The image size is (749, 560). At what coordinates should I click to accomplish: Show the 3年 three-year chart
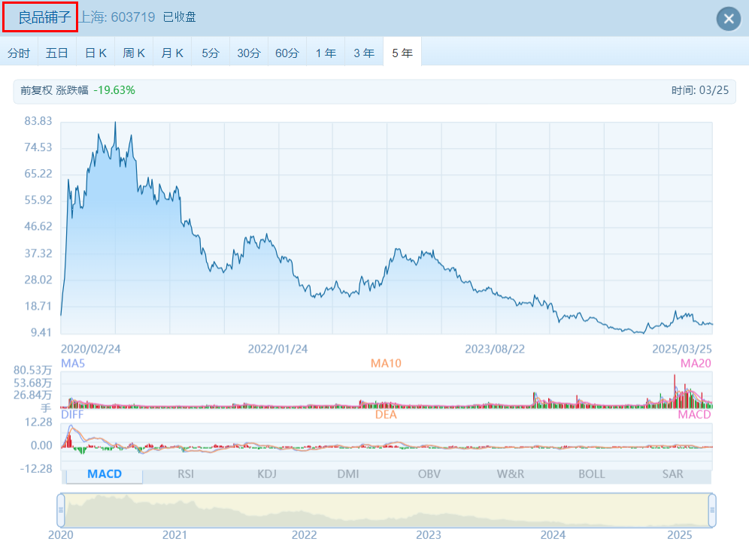click(364, 53)
